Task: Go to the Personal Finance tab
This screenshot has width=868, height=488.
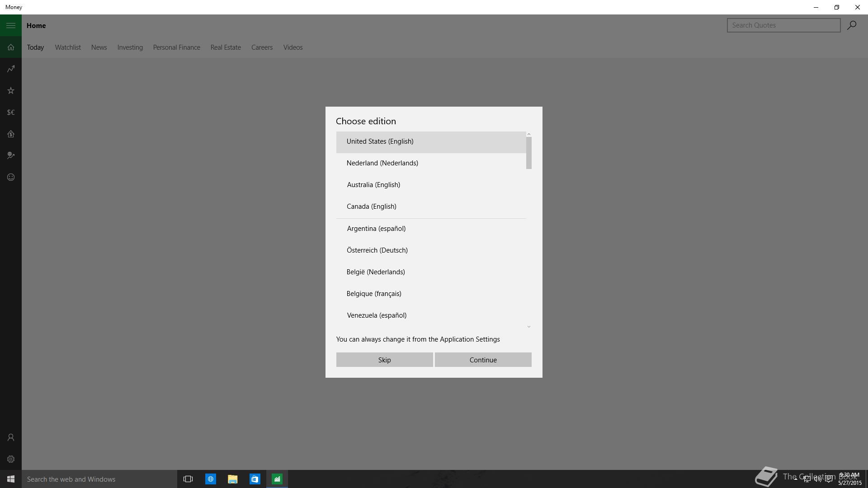Action: (x=176, y=47)
